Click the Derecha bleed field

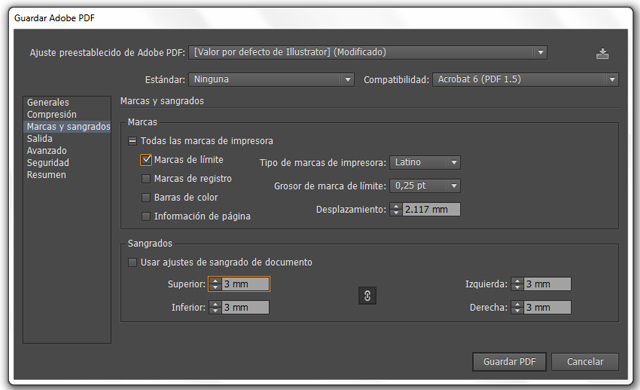click(547, 308)
